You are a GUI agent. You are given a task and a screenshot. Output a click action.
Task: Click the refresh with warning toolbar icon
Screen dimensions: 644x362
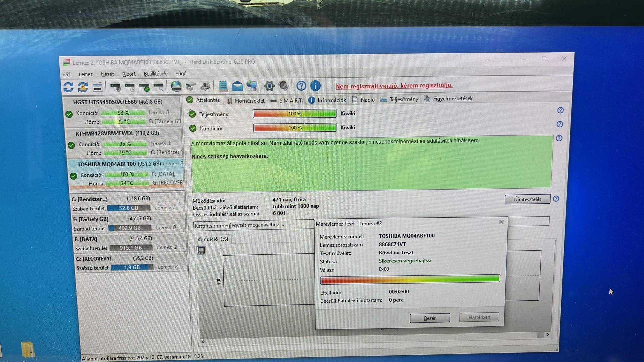[x=83, y=87]
